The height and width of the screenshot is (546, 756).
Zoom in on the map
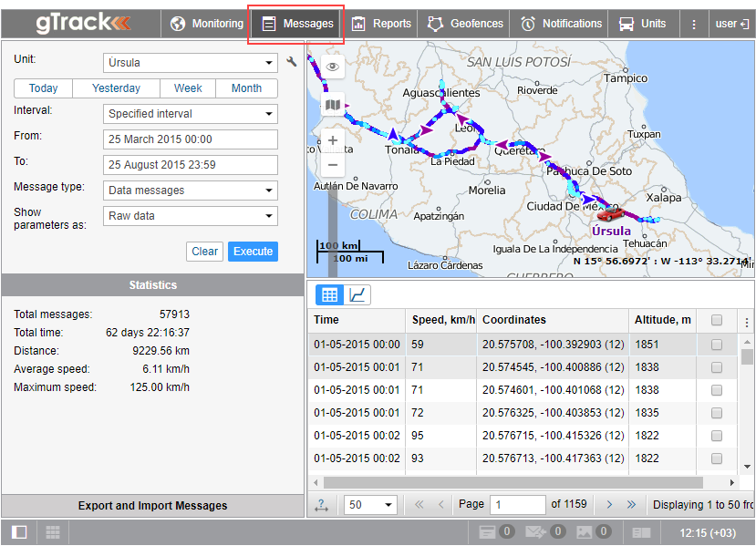click(x=333, y=141)
